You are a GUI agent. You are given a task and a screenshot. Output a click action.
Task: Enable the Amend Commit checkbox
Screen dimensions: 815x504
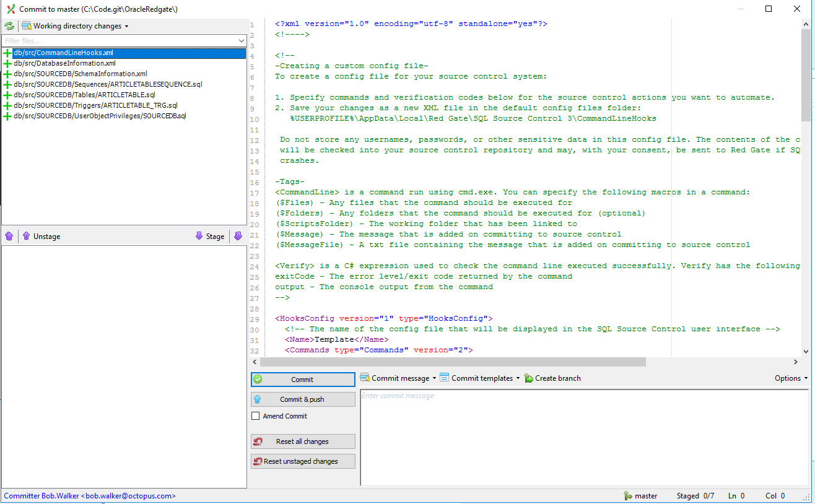255,416
